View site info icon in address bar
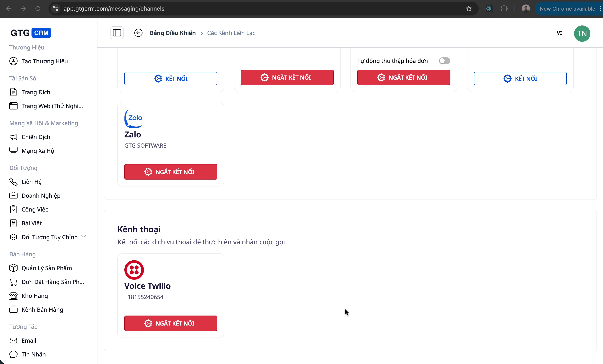This screenshot has height=364, width=603. pos(56,9)
